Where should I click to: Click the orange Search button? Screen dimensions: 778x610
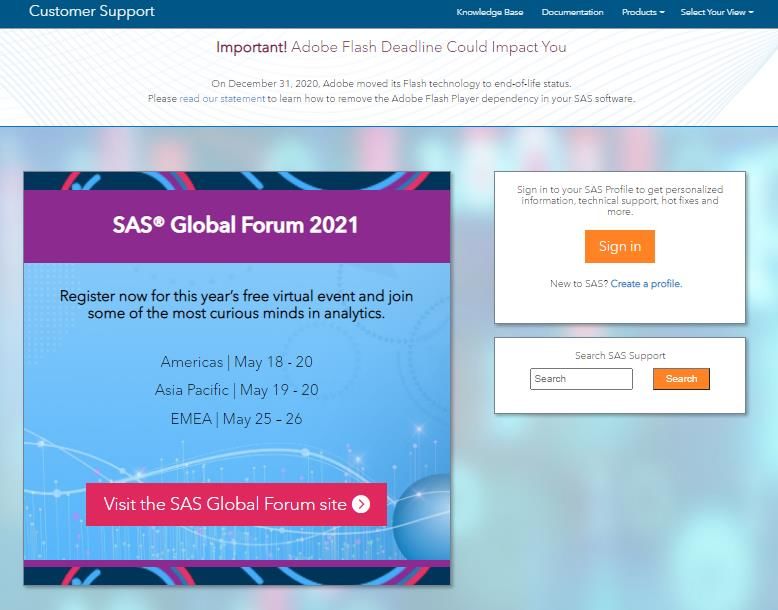pos(681,379)
